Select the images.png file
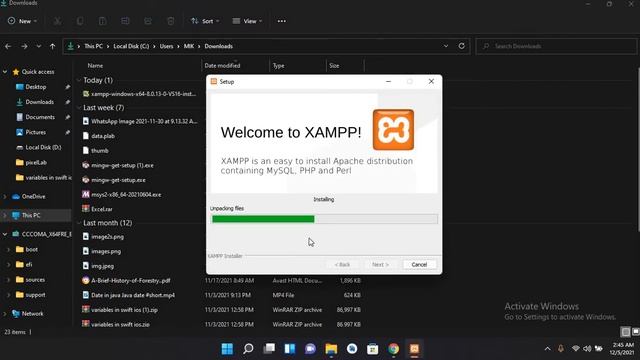Viewport: 640px width, 360px height. (106, 251)
